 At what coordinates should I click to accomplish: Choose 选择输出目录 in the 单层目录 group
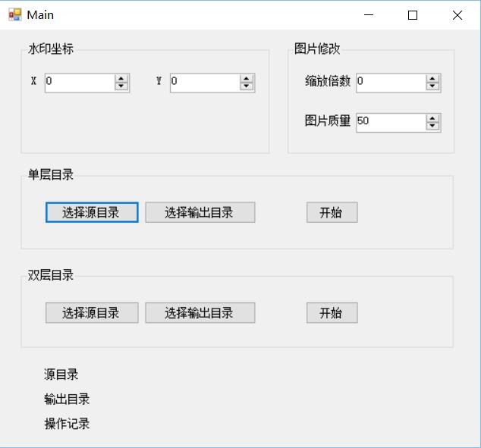coord(200,212)
